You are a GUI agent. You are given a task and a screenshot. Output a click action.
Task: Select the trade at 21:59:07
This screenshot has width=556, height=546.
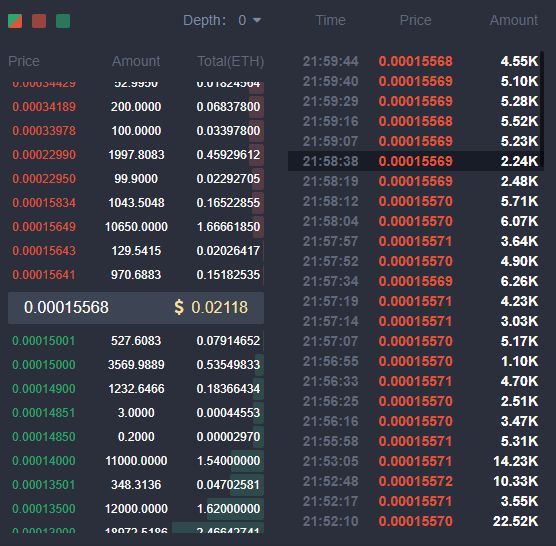pyautogui.click(x=416, y=141)
